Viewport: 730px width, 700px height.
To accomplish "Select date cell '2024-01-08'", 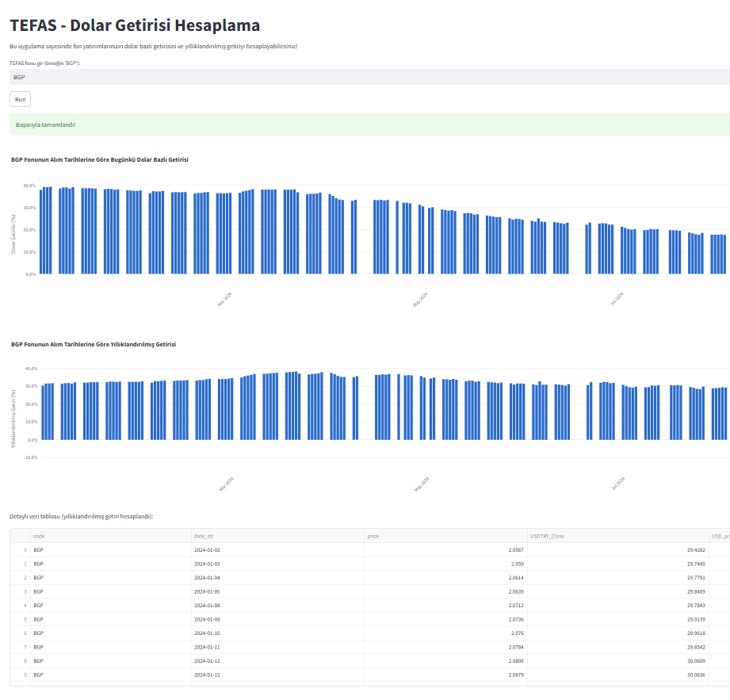I will 277,606.
